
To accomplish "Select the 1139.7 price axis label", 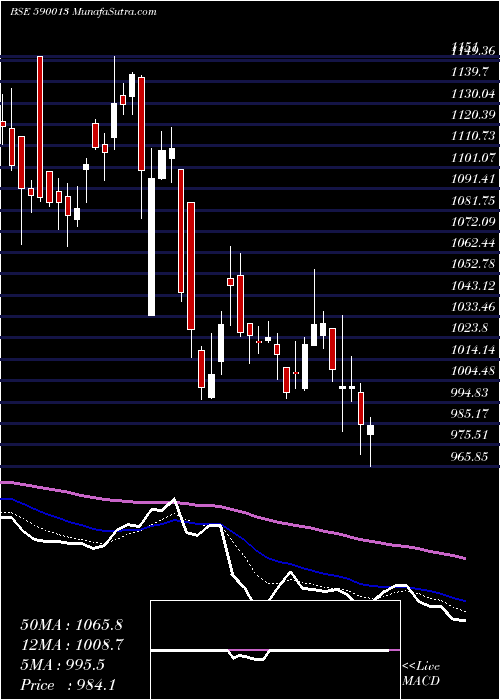I will [x=471, y=73].
